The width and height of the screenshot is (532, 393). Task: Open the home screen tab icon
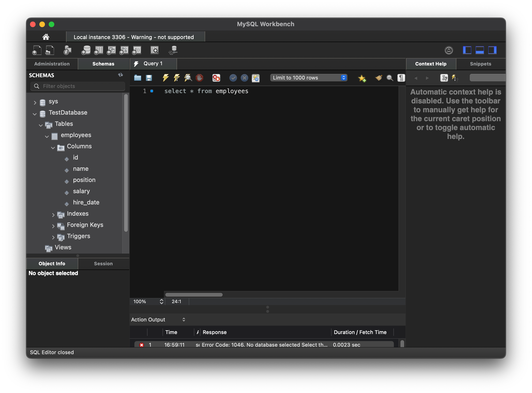tap(46, 37)
